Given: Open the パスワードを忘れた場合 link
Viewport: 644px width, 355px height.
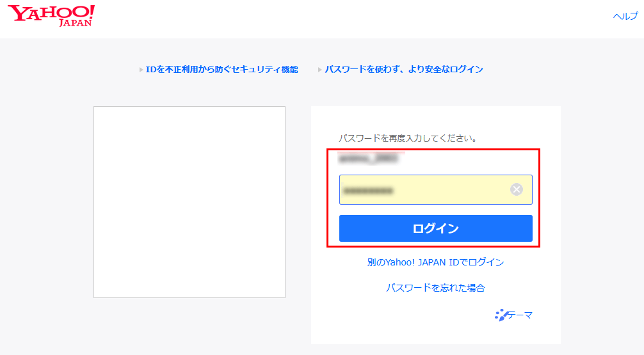Looking at the screenshot, I should pyautogui.click(x=435, y=288).
